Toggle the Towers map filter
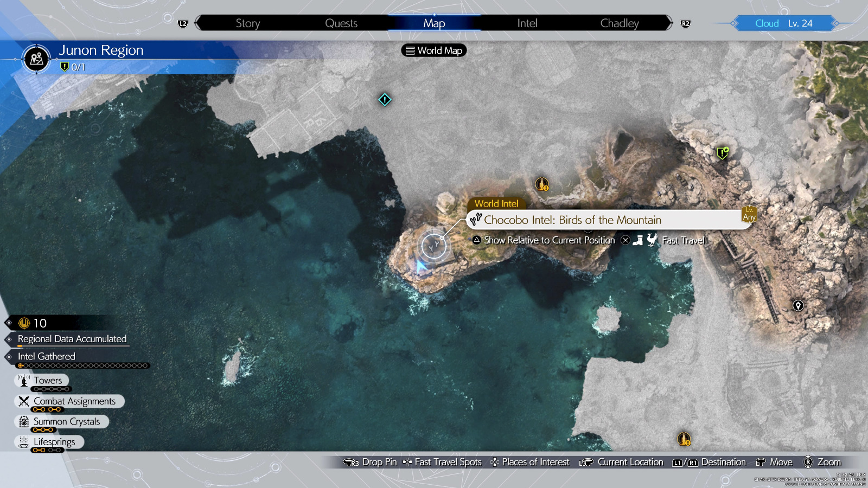This screenshot has width=868, height=488. (42, 381)
